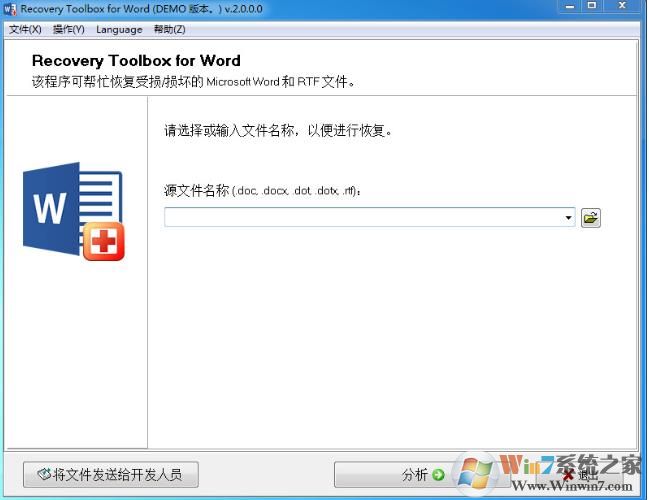Click the Word recovery logo image

[74, 211]
